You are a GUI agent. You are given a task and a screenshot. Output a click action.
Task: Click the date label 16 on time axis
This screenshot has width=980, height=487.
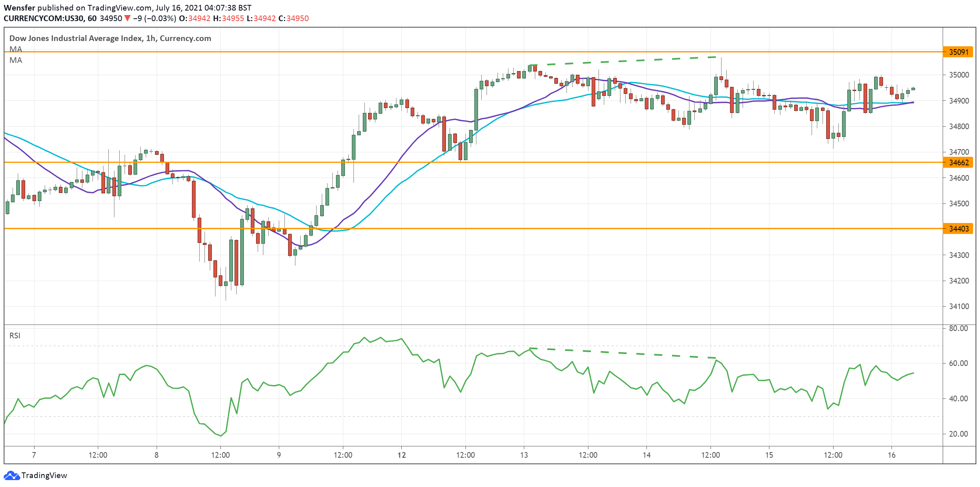click(x=891, y=455)
